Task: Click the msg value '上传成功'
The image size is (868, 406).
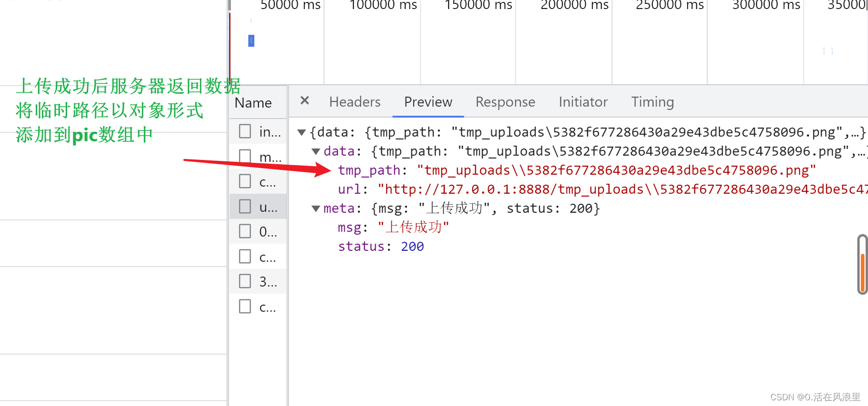Action: pos(413,228)
